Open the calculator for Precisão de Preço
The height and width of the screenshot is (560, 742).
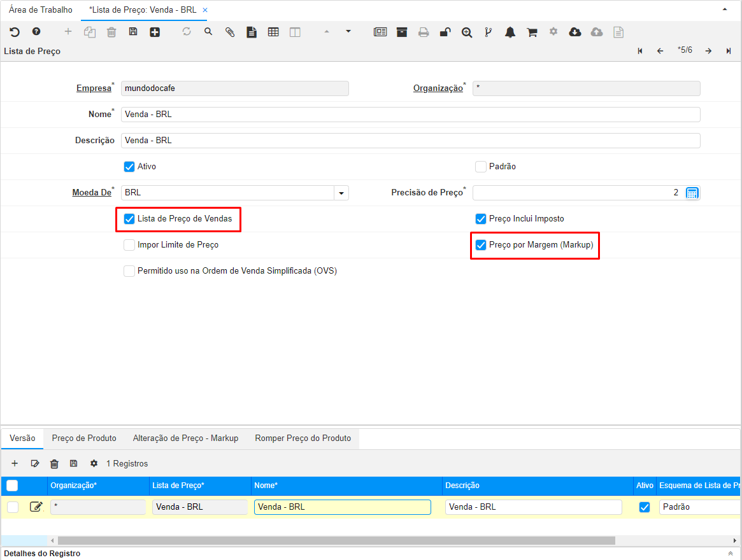coord(692,193)
